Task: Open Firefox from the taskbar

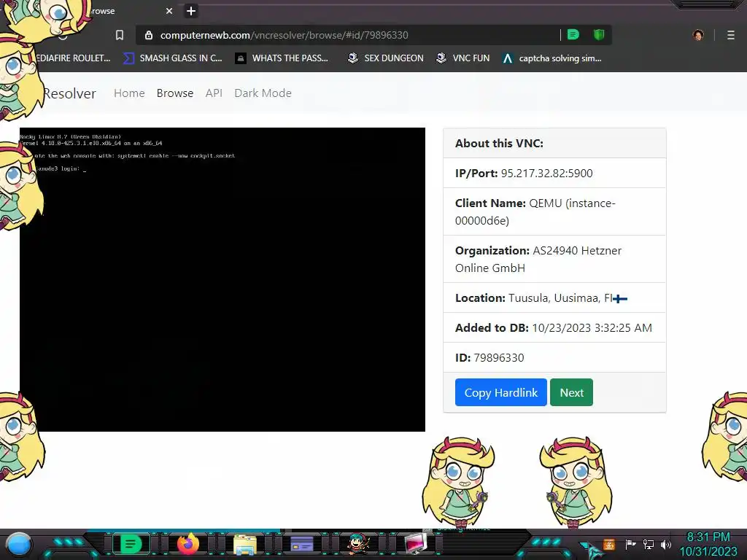Action: pos(187,544)
